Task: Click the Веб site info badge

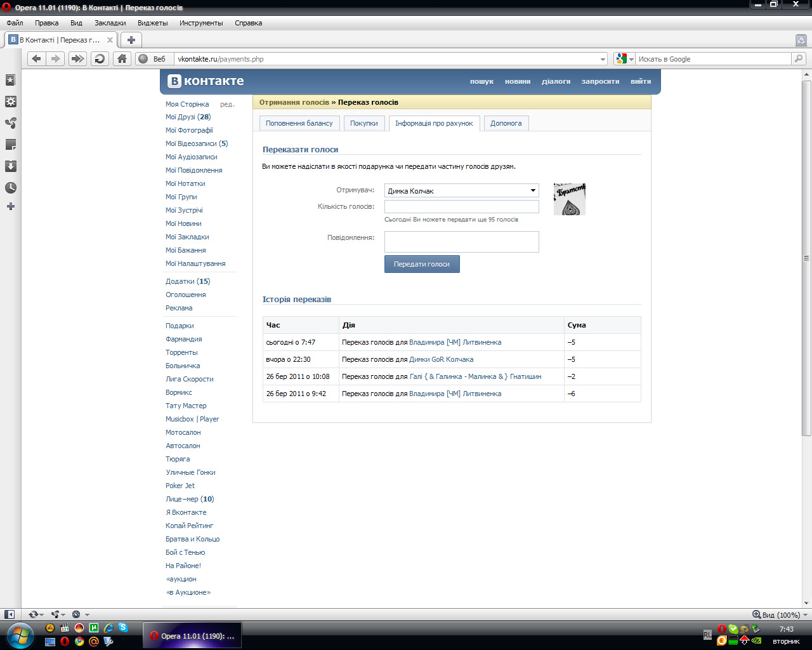Action: pyautogui.click(x=152, y=59)
